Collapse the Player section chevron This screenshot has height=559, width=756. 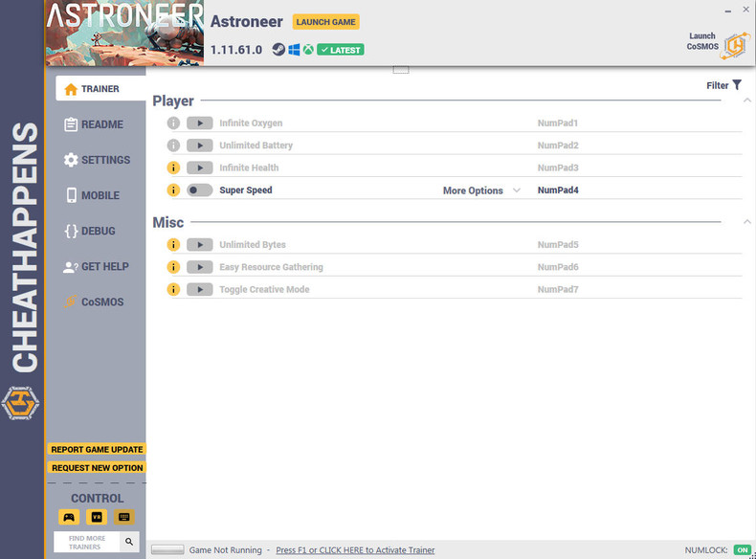tap(746, 101)
